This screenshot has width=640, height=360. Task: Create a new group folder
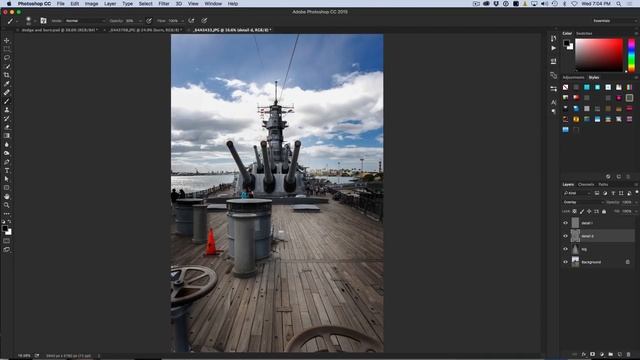(611, 354)
